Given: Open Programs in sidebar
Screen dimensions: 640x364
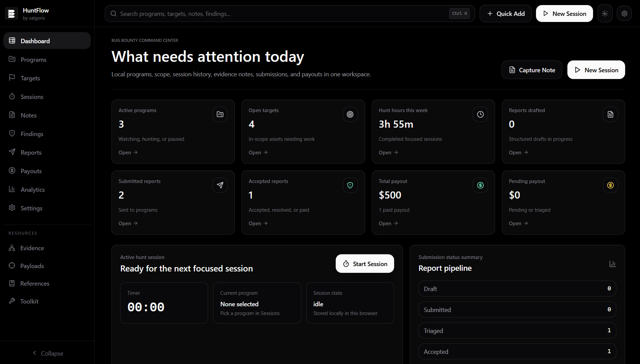Looking at the screenshot, I should (x=47, y=59).
